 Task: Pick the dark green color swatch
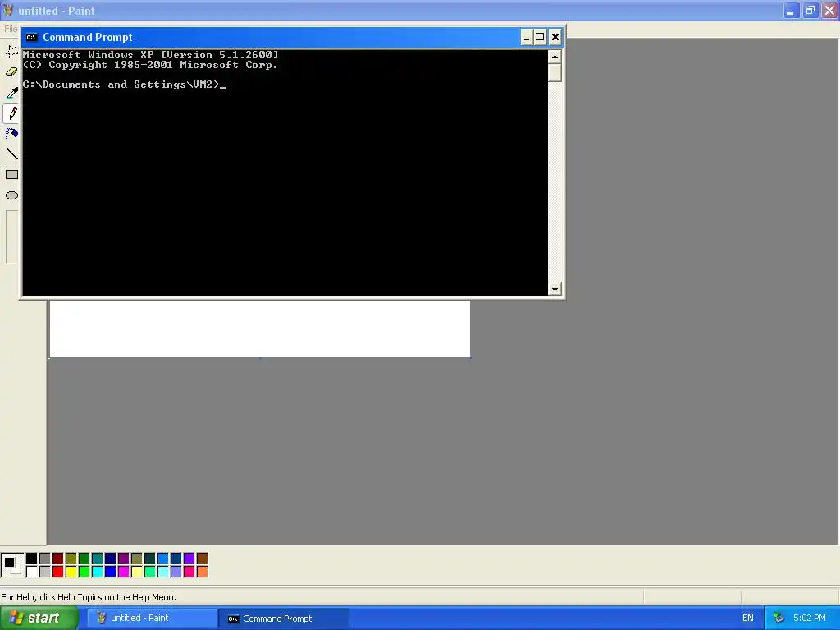[84, 558]
